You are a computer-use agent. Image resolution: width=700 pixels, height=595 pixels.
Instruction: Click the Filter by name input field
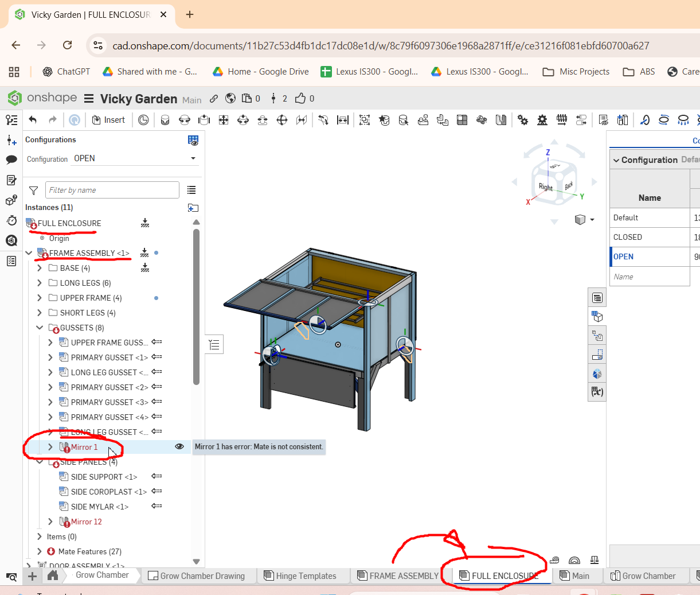click(x=112, y=190)
